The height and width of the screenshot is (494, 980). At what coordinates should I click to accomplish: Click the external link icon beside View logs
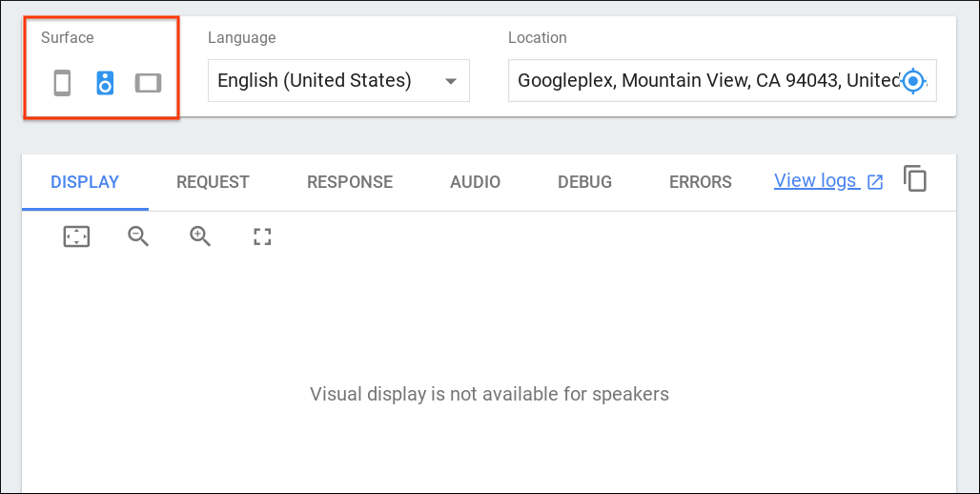875,182
